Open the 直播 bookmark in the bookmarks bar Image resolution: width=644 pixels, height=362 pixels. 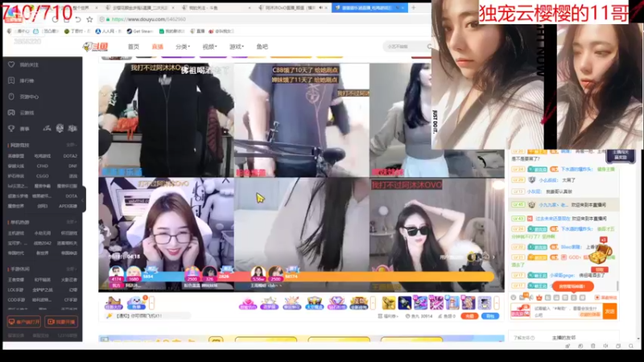coord(197,31)
